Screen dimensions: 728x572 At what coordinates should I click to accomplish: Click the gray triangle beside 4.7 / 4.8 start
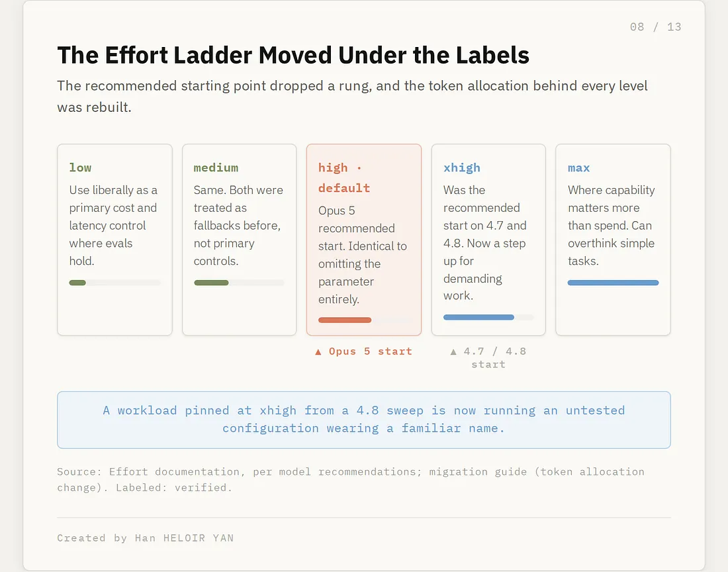point(453,352)
